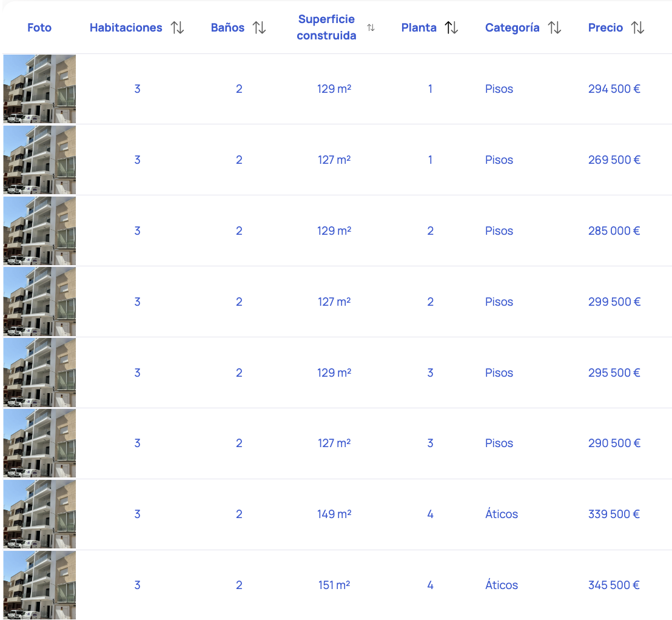Click 129 m² in the 295 500 € row
The width and height of the screenshot is (672, 620).
point(334,373)
